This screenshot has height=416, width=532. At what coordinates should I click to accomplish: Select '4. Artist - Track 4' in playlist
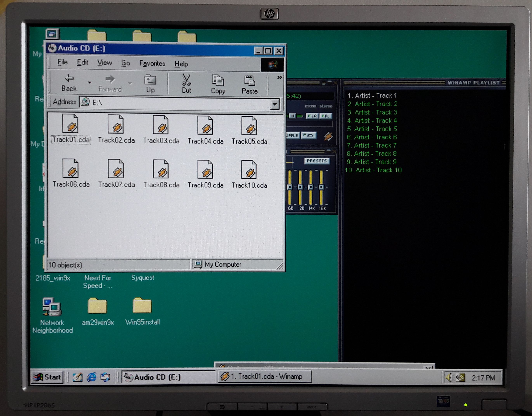(x=372, y=120)
